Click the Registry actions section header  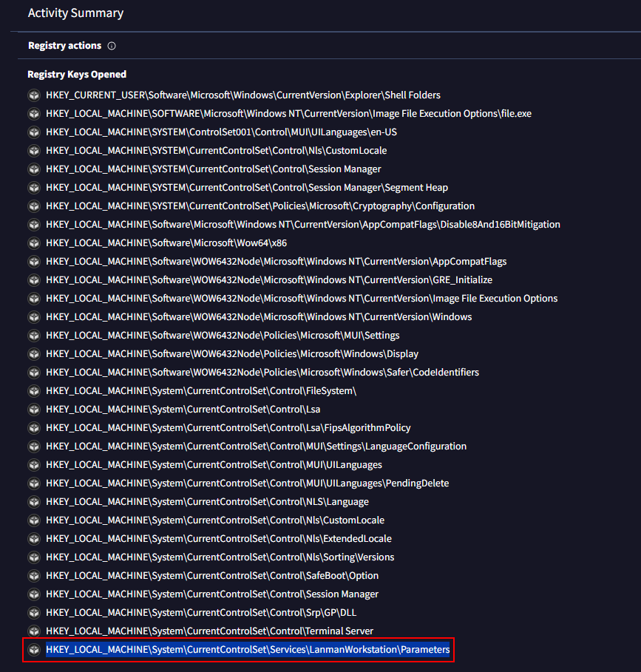click(65, 45)
